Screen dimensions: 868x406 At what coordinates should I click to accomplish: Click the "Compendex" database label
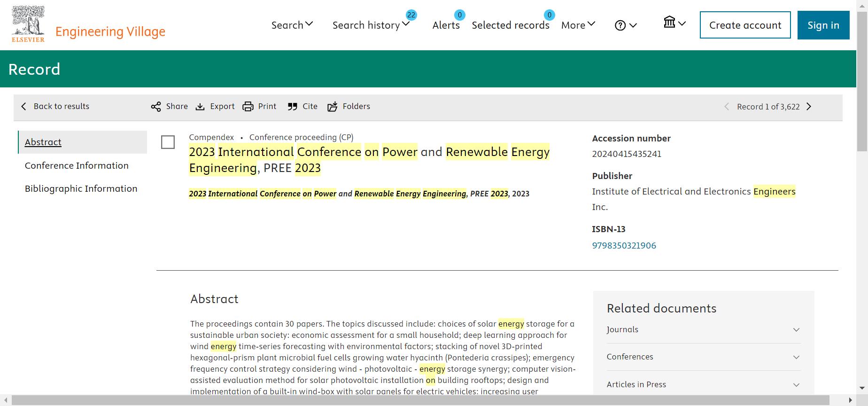(211, 137)
